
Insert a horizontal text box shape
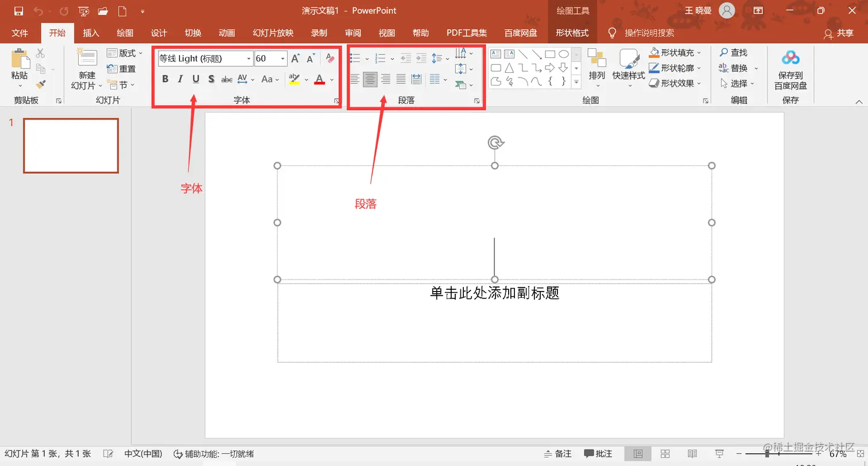[x=495, y=54]
